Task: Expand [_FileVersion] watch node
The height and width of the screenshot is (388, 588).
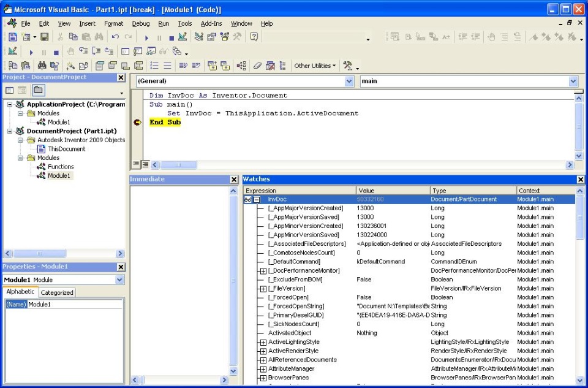Action: coord(263,289)
